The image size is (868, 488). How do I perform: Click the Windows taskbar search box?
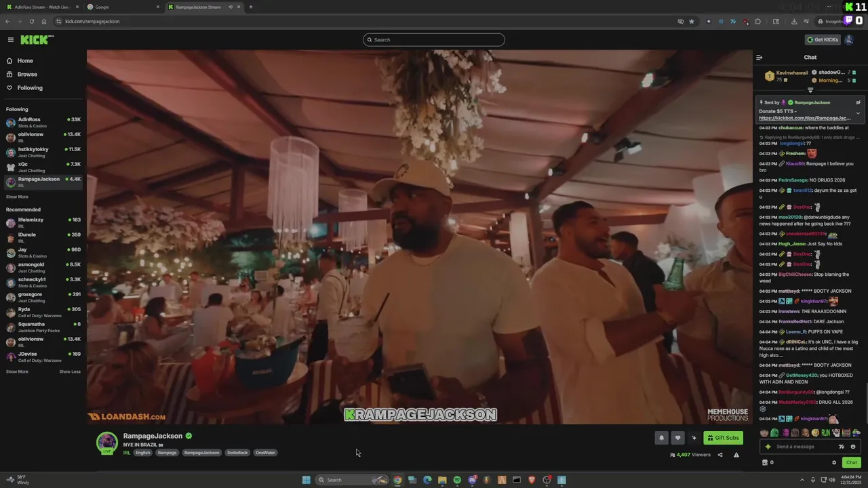[x=353, y=480]
